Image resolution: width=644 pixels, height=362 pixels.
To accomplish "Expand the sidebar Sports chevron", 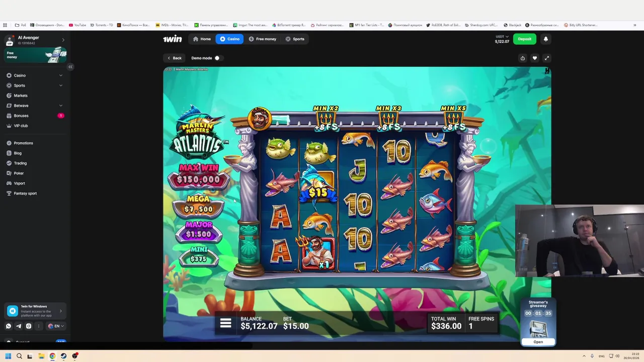I will coord(61,85).
